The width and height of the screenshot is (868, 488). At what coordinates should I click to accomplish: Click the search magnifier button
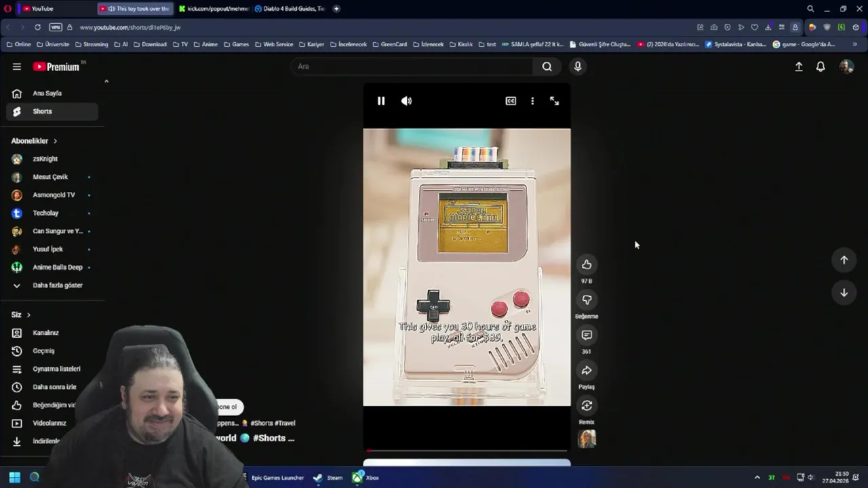pos(547,66)
